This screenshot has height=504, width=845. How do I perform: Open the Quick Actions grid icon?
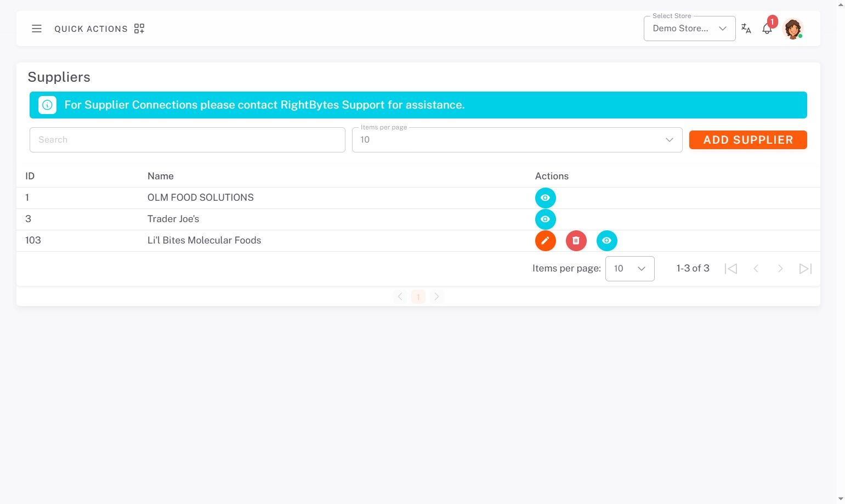[x=139, y=29]
